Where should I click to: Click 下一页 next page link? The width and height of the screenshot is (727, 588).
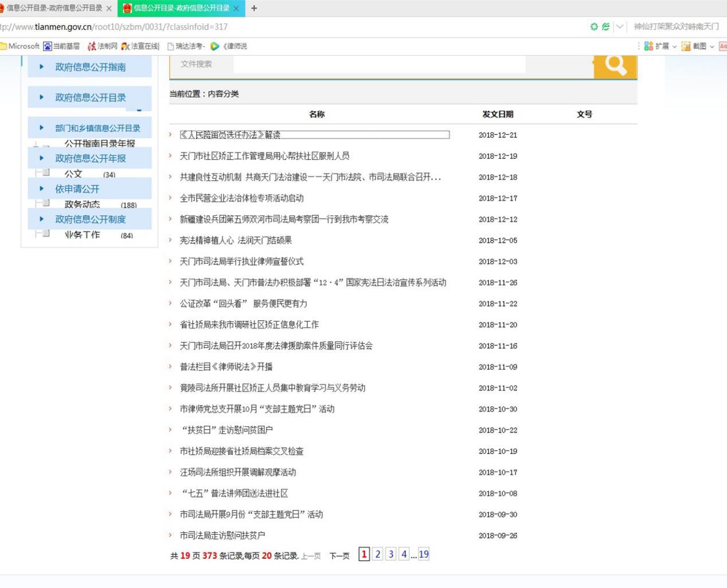pyautogui.click(x=339, y=556)
